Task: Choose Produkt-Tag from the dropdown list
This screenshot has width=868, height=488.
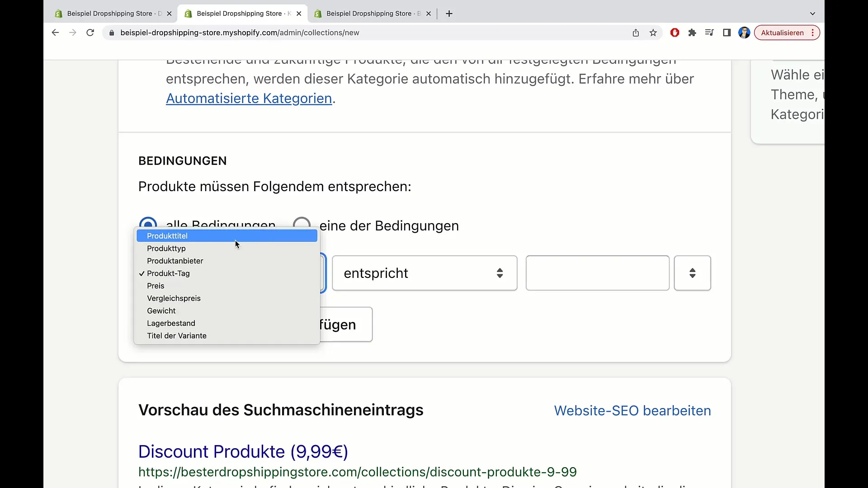Action: [227, 273]
